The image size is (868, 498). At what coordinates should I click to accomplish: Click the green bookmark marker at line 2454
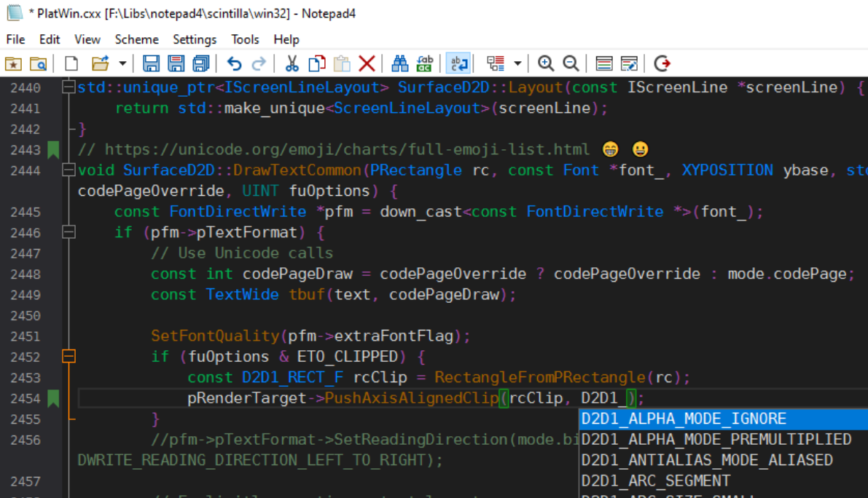click(x=52, y=398)
